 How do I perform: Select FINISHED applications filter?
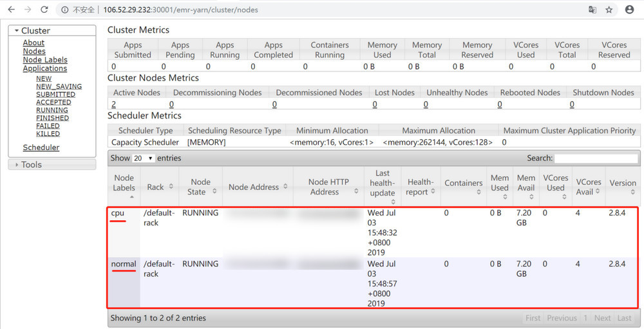[x=52, y=118]
